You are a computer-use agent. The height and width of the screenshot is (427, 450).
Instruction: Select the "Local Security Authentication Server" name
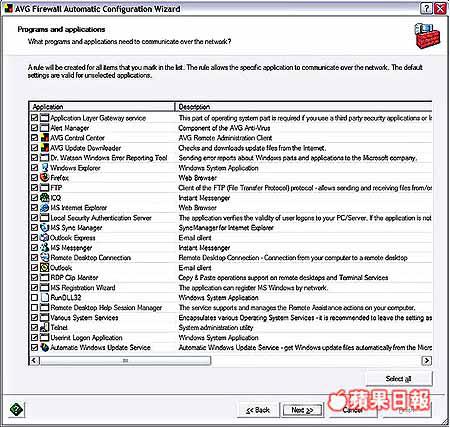(101, 218)
